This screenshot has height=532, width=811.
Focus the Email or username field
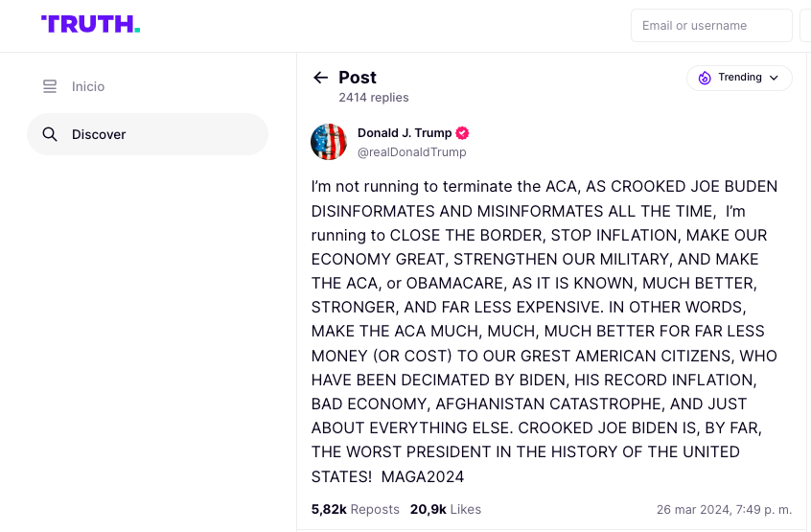tap(710, 26)
